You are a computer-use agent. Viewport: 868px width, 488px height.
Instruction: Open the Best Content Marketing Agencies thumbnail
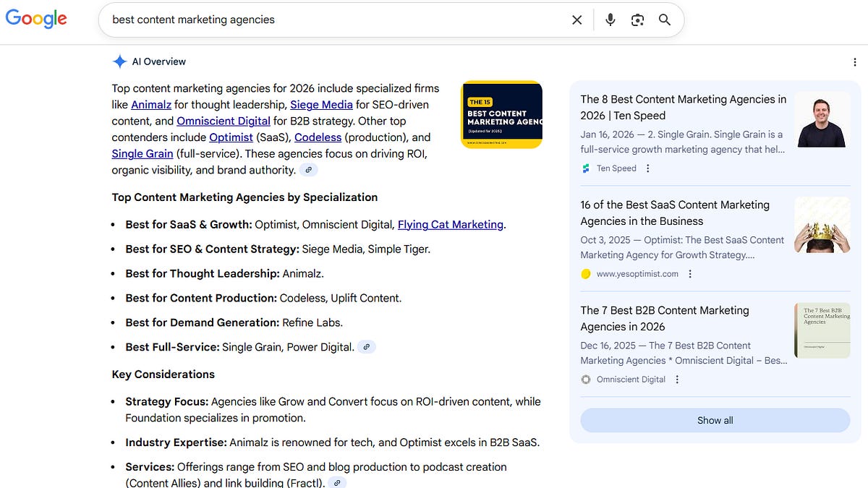501,114
